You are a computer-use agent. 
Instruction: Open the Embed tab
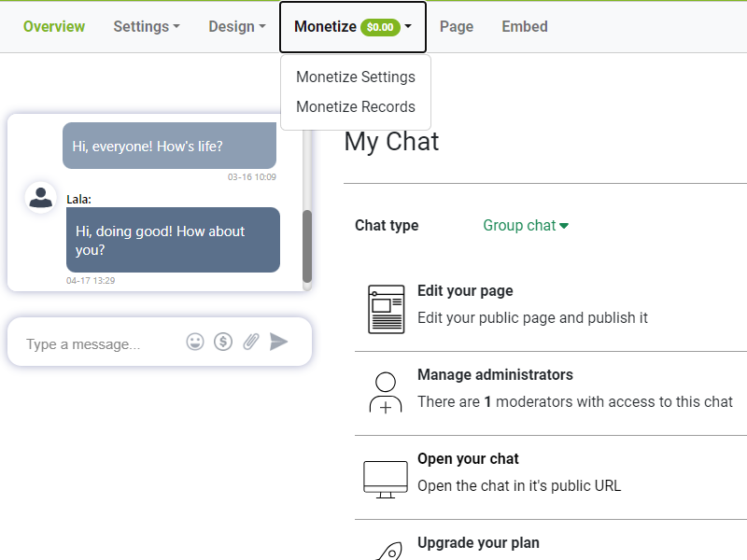[525, 26]
